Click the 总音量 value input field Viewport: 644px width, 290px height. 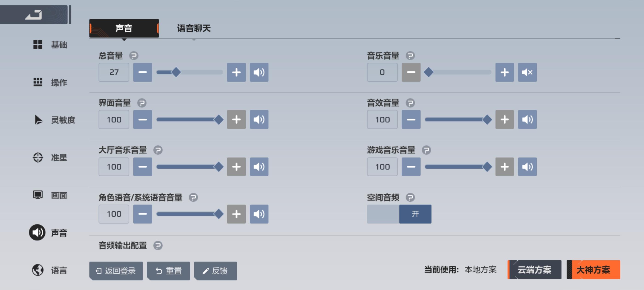114,72
